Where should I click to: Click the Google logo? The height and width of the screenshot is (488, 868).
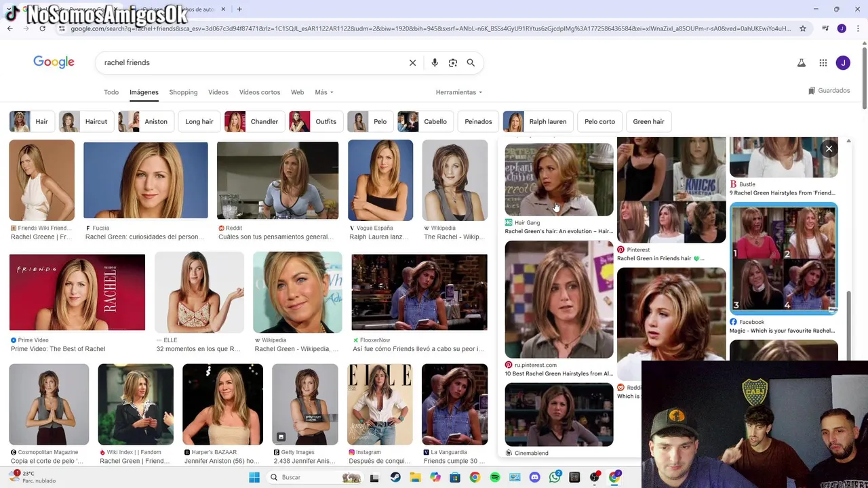tap(54, 62)
